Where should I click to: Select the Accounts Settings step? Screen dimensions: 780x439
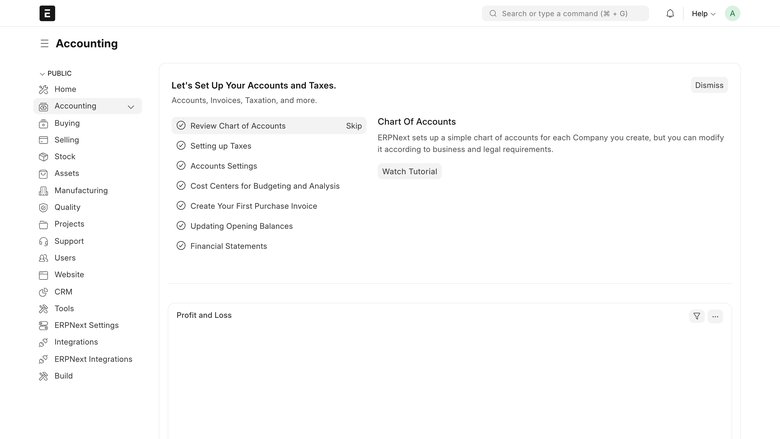[269, 166]
